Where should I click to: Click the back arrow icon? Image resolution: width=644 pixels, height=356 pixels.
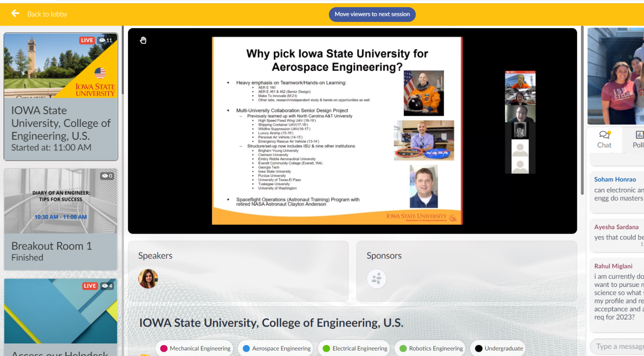(16, 14)
